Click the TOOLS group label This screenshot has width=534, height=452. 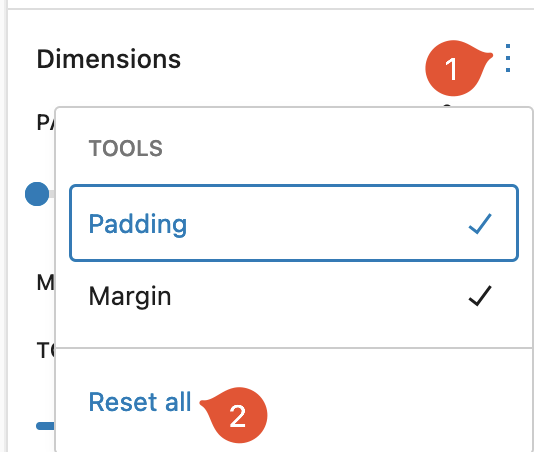(126, 149)
